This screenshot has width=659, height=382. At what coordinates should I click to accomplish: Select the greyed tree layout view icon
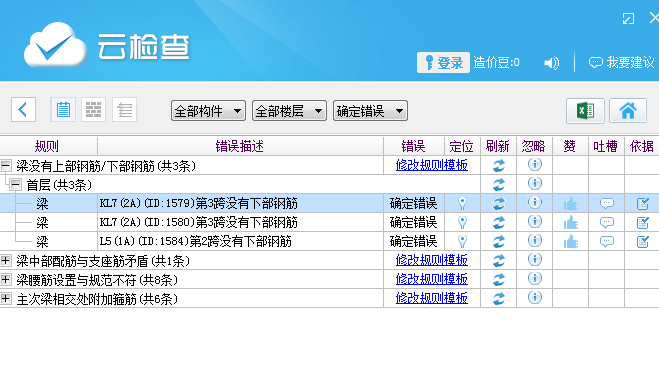point(124,110)
